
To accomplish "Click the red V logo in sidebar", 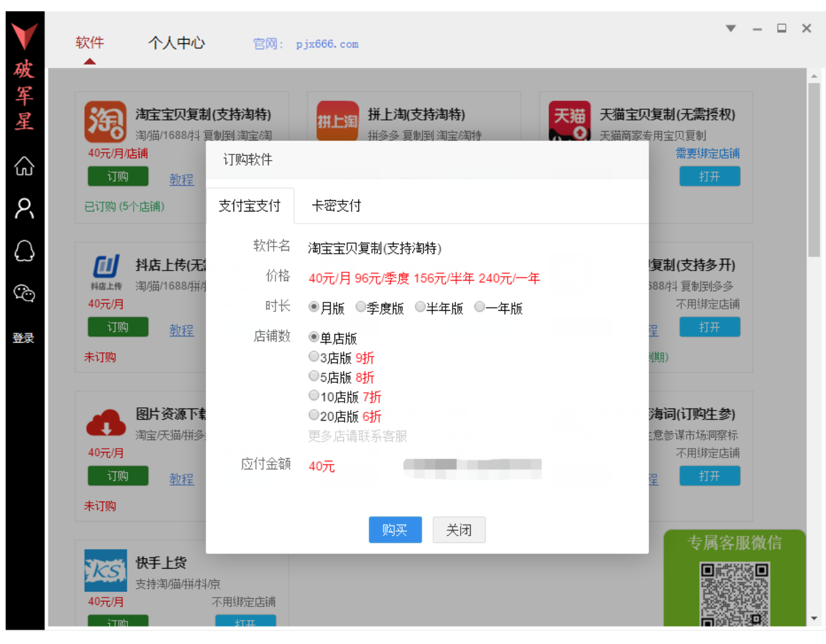I will (x=24, y=36).
